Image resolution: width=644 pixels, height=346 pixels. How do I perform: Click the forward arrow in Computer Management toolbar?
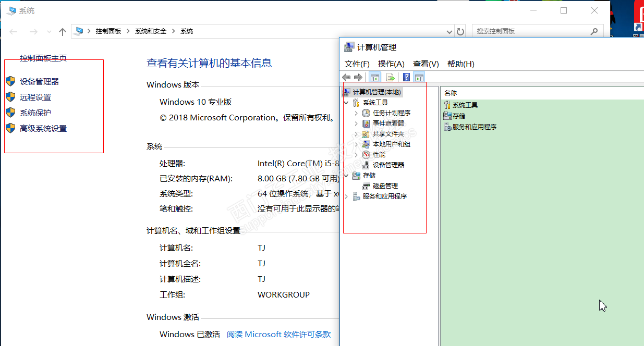pyautogui.click(x=358, y=78)
